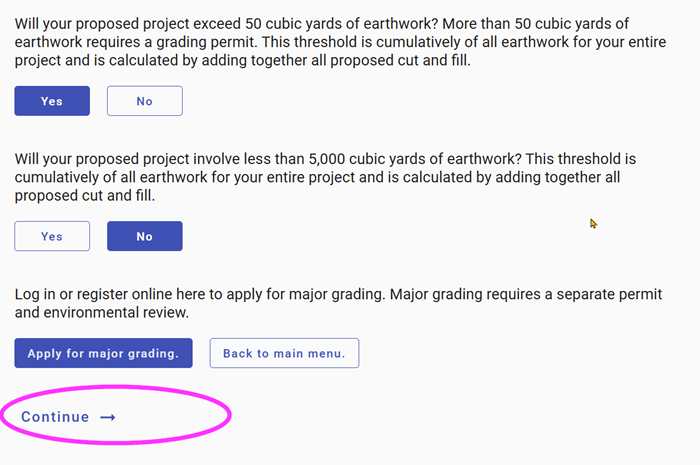Start the major grading application
This screenshot has height=465, width=700.
pos(103,353)
